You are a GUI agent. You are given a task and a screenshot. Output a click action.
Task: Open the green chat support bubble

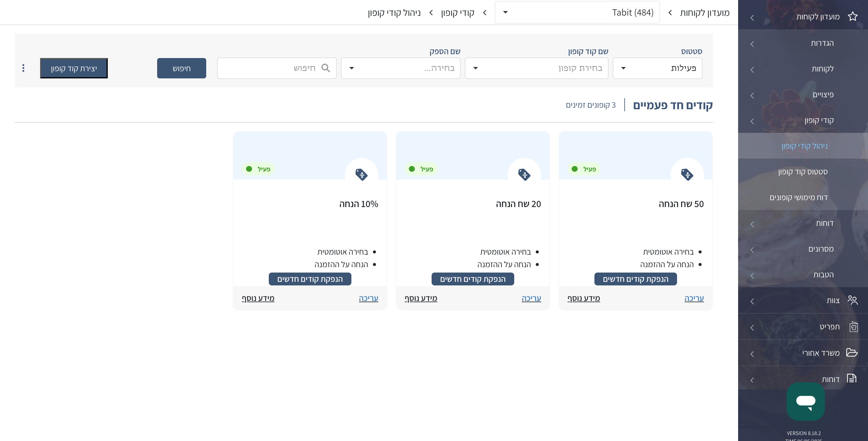(x=805, y=401)
